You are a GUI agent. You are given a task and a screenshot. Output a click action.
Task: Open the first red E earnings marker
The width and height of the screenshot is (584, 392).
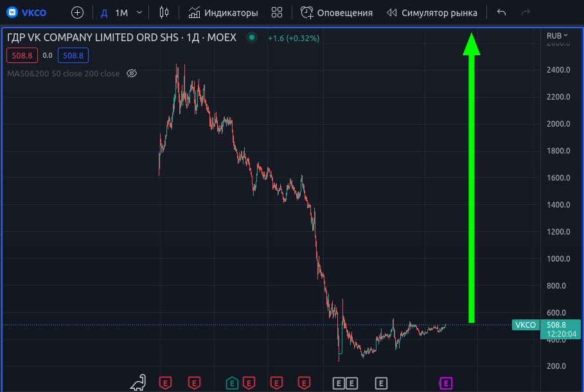(x=165, y=383)
